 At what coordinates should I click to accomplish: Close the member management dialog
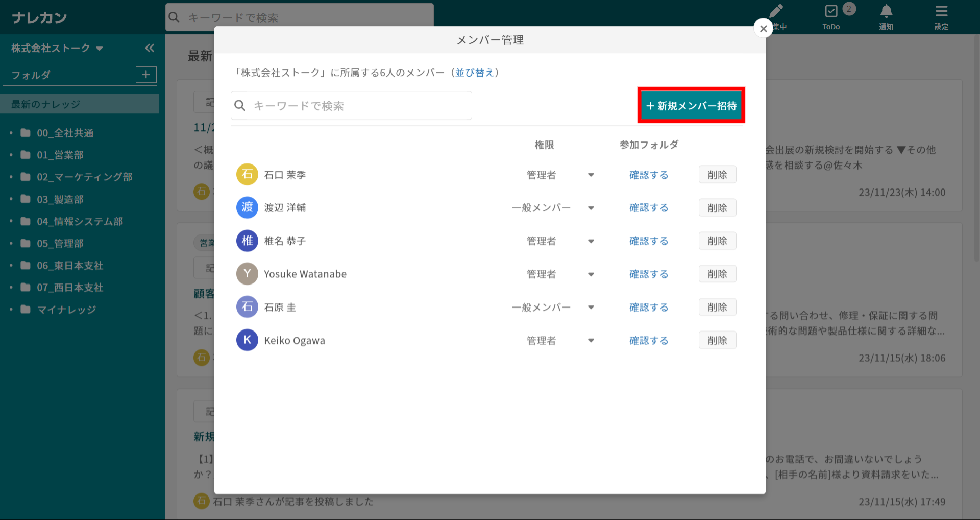point(763,29)
